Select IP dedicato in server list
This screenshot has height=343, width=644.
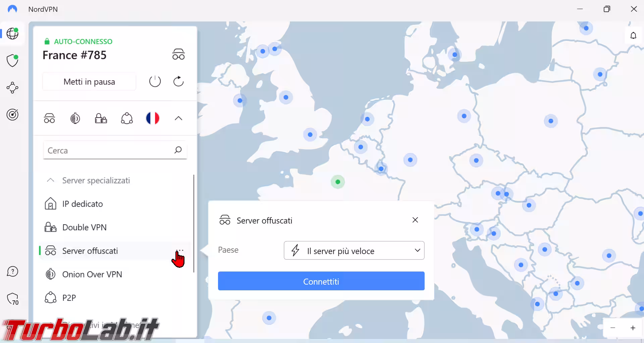click(115, 204)
